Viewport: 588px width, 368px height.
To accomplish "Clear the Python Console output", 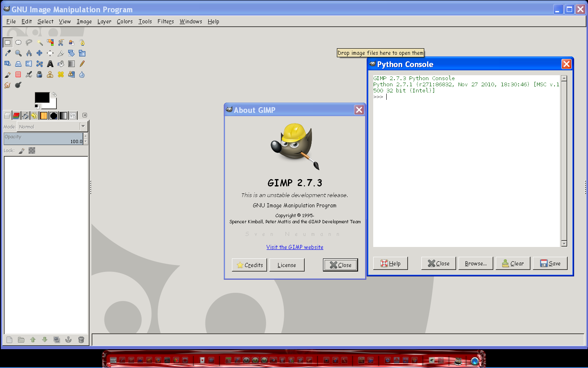I will click(513, 263).
